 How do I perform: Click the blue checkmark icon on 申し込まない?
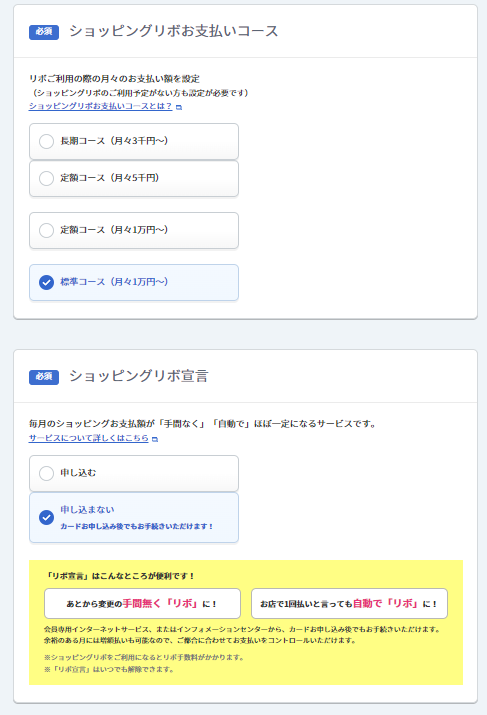point(47,518)
